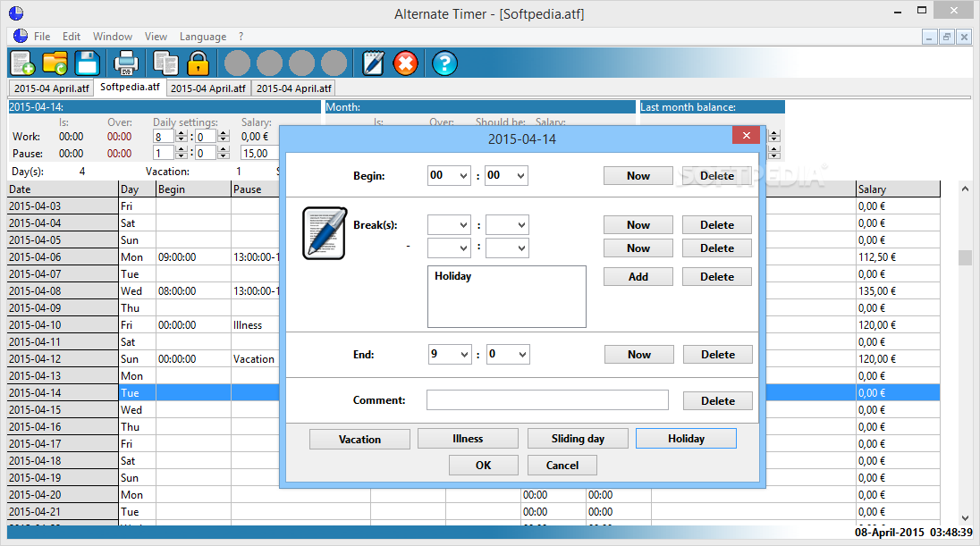Cancel the time entry dialog

[562, 465]
